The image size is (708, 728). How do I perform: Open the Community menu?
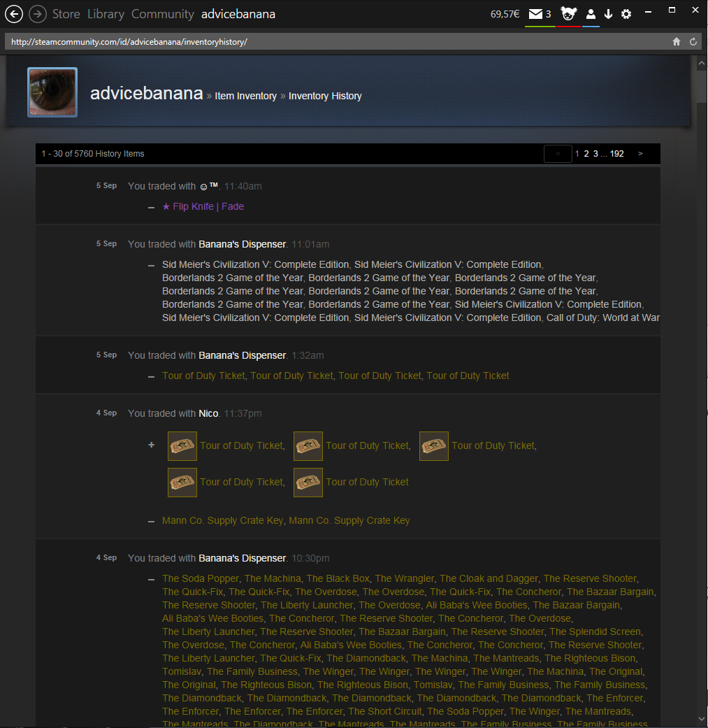(x=163, y=14)
